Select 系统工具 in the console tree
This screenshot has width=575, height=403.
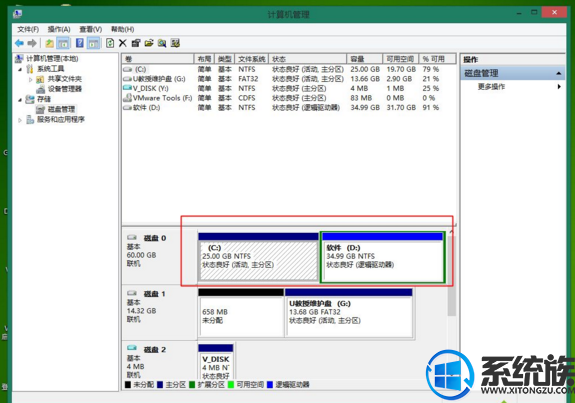point(50,69)
